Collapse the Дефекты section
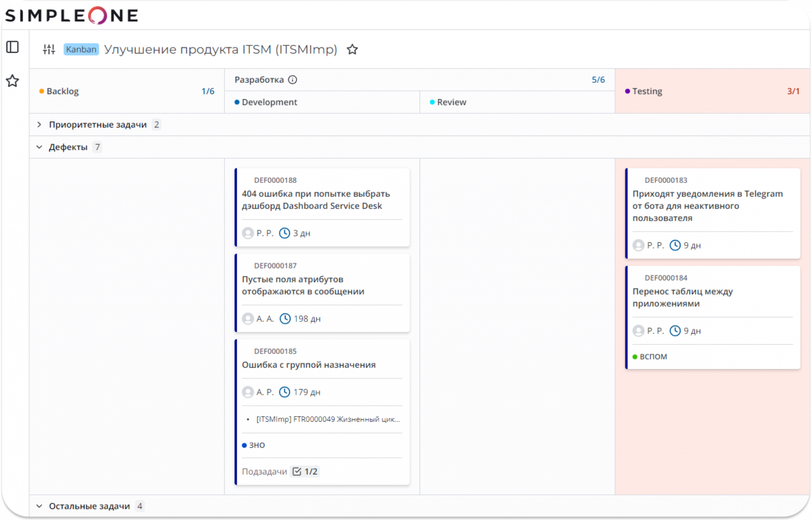 [39, 147]
